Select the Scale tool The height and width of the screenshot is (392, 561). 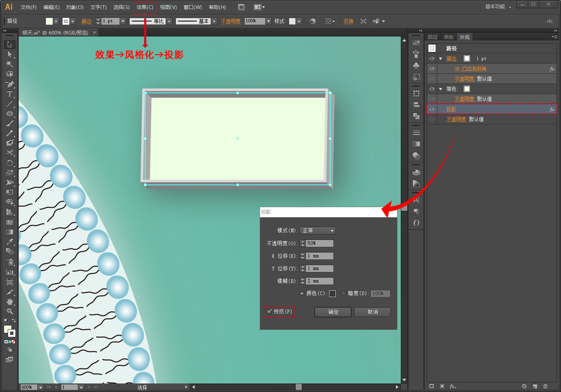10,173
